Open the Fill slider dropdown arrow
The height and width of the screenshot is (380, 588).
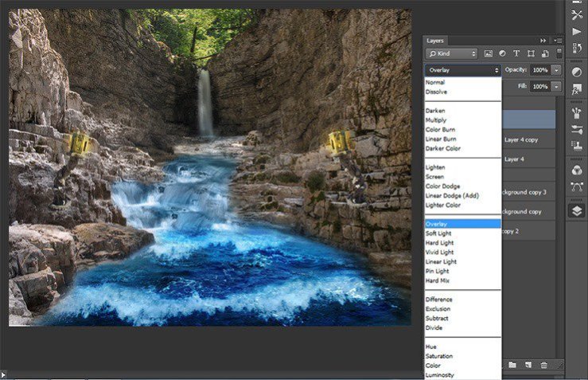coord(556,86)
